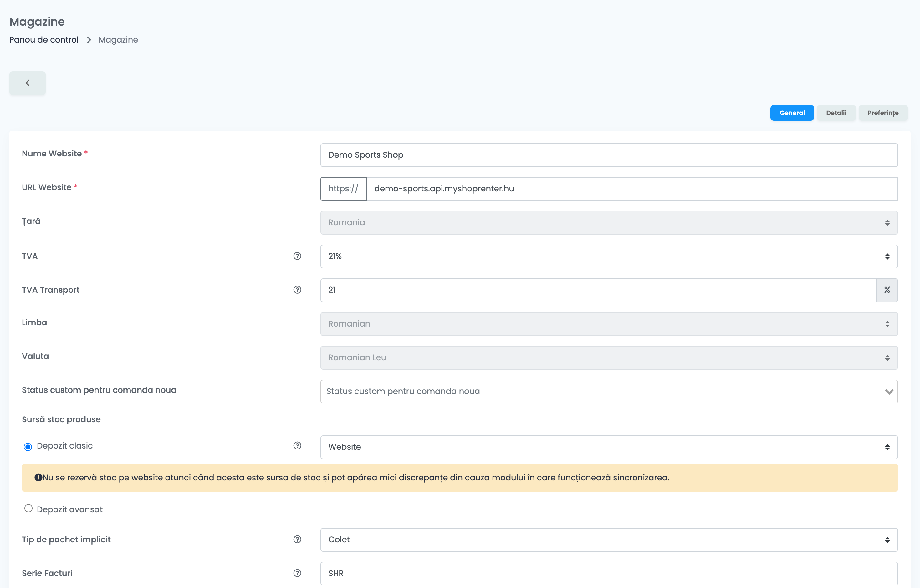Open help icon for Tip de pachet implicit
This screenshot has width=920, height=588.
(297, 540)
